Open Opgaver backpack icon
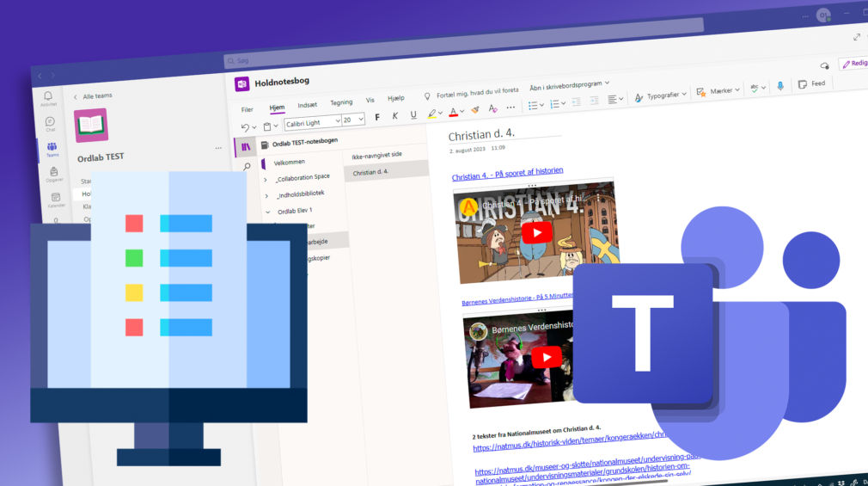The height and width of the screenshot is (486, 868). tap(53, 174)
